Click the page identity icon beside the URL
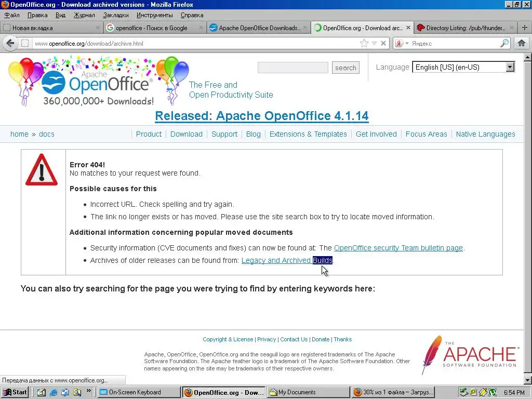This screenshot has height=399, width=532. [x=25, y=44]
